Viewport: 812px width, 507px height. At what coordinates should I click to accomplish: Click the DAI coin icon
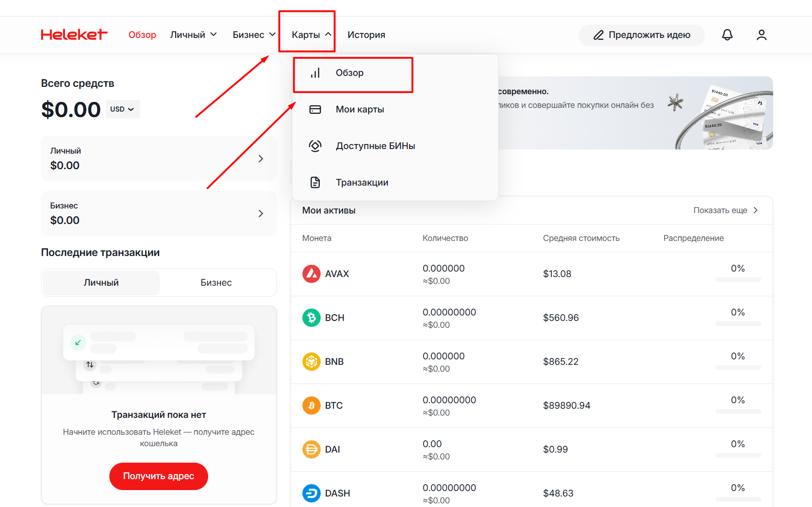(311, 449)
